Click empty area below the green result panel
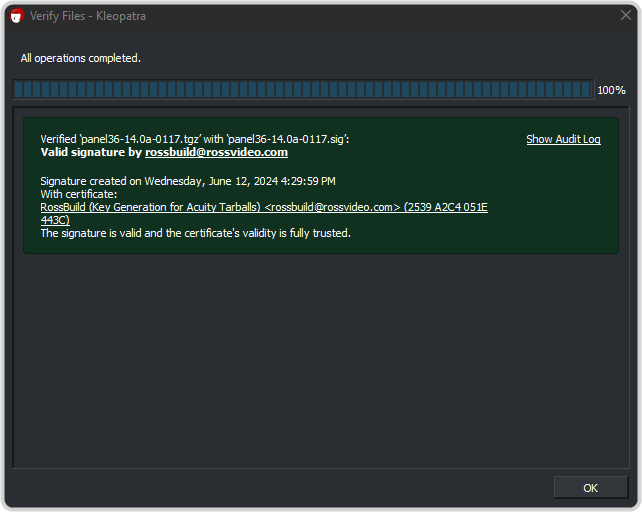 (320, 360)
